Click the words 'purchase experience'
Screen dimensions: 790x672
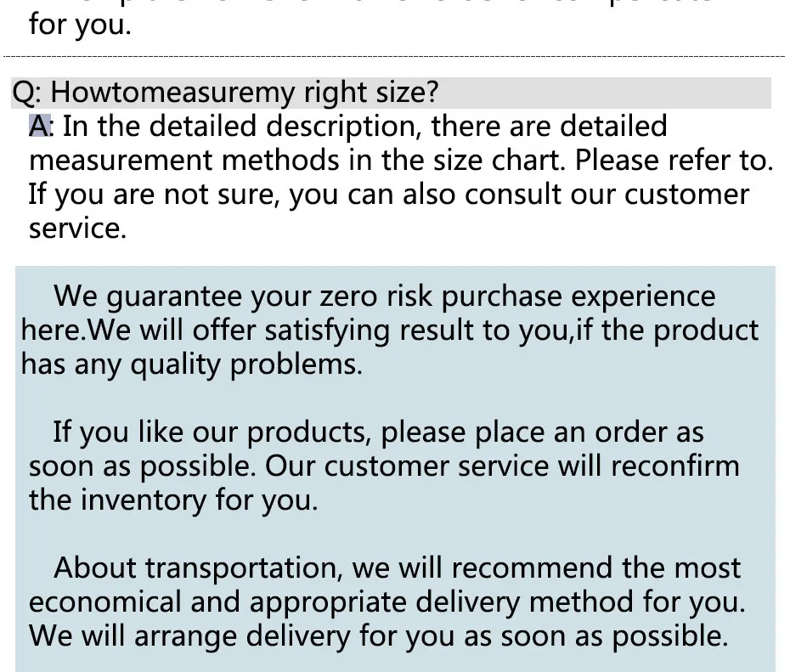(578, 296)
